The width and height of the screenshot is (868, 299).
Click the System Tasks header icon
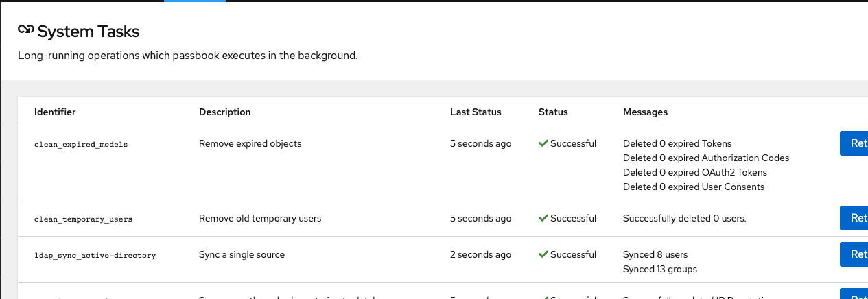pyautogui.click(x=26, y=30)
